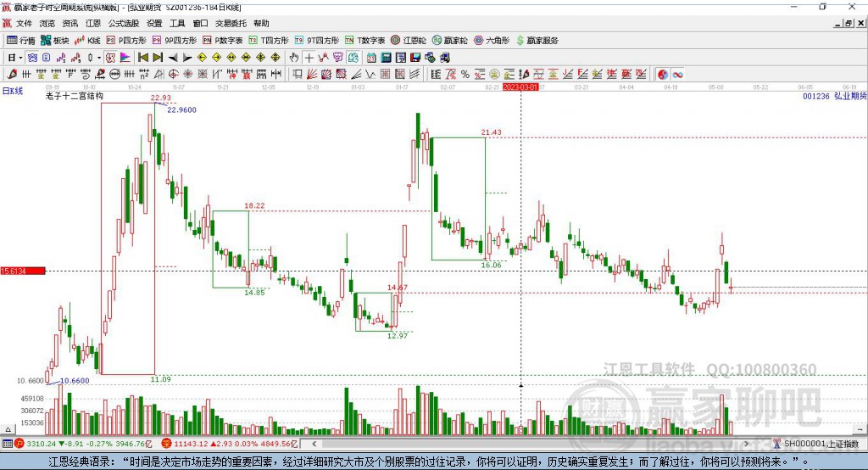This screenshot has width=868, height=470.
Task: Select the parallel lines drawing tool
Action: tap(415, 74)
